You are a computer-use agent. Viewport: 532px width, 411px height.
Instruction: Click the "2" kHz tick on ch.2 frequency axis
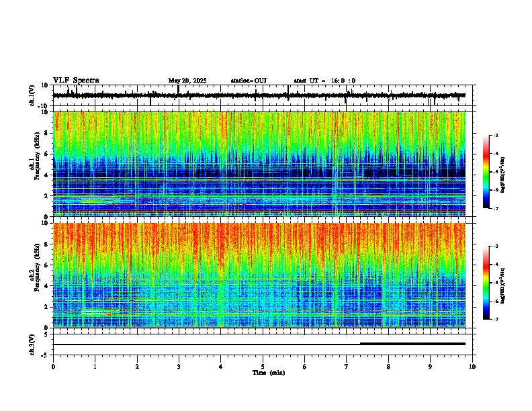coord(47,307)
